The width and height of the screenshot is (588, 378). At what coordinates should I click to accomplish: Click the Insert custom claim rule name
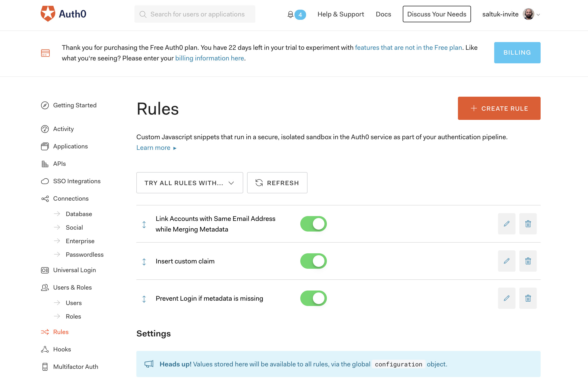pos(185,261)
